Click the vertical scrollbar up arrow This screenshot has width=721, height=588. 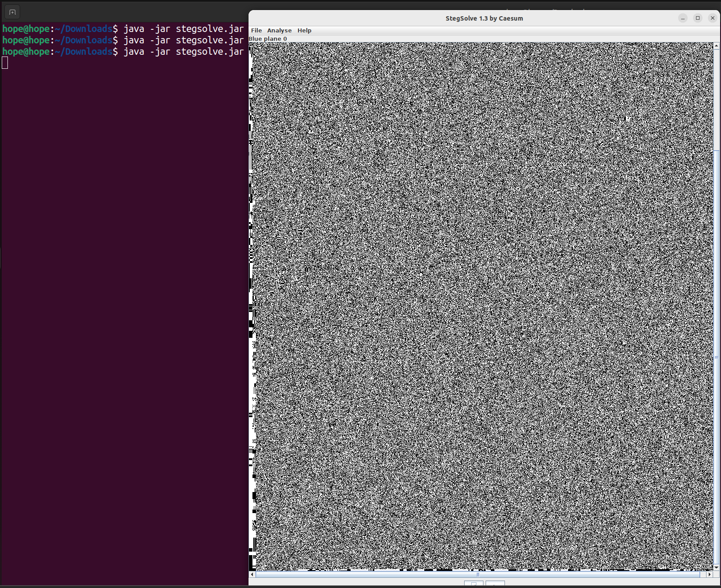click(717, 46)
